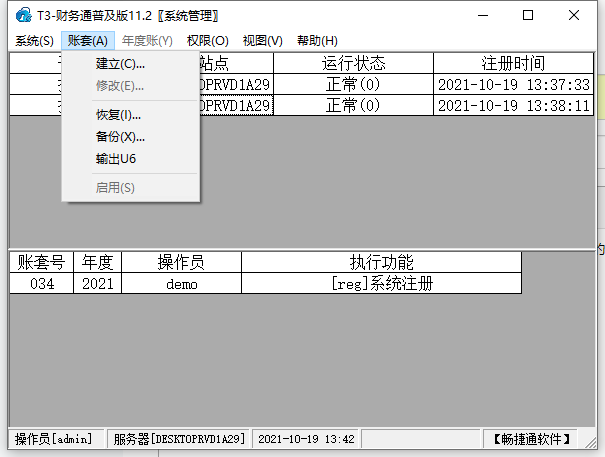Choose 建立(C)... from the menu
605x457 pixels.
coord(131,64)
